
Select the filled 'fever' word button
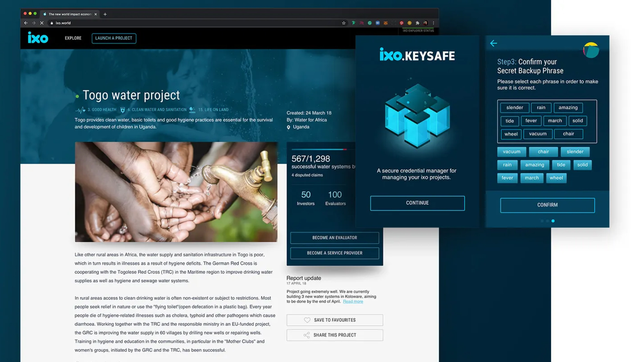click(x=507, y=178)
